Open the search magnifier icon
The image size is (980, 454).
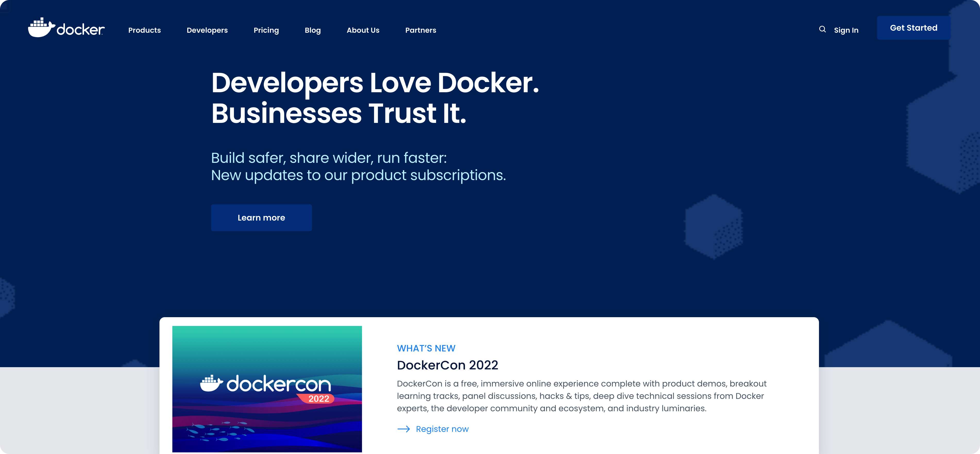click(x=822, y=29)
